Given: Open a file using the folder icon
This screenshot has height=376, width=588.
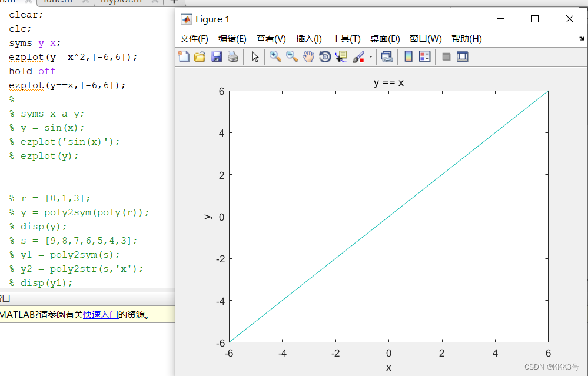Looking at the screenshot, I should (200, 56).
